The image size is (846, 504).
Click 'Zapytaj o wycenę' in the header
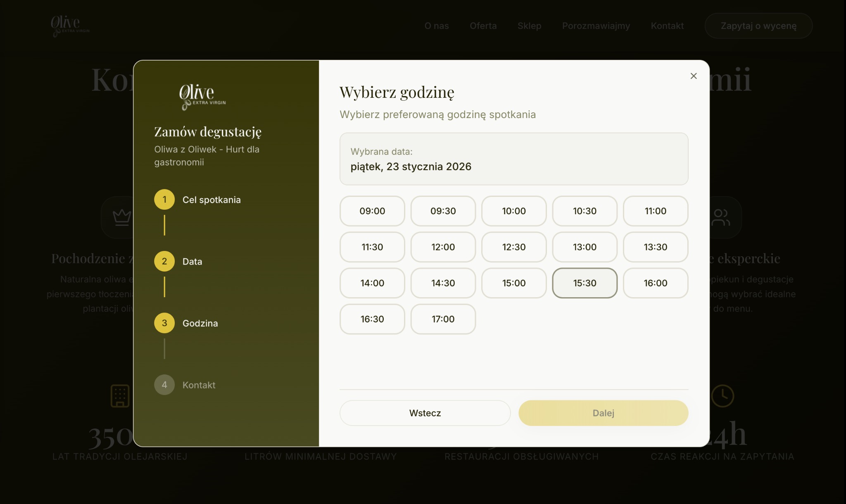758,25
